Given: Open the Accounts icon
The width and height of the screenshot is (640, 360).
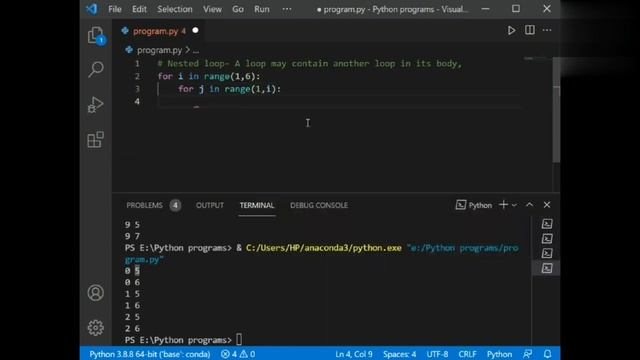Looking at the screenshot, I should click(x=96, y=293).
